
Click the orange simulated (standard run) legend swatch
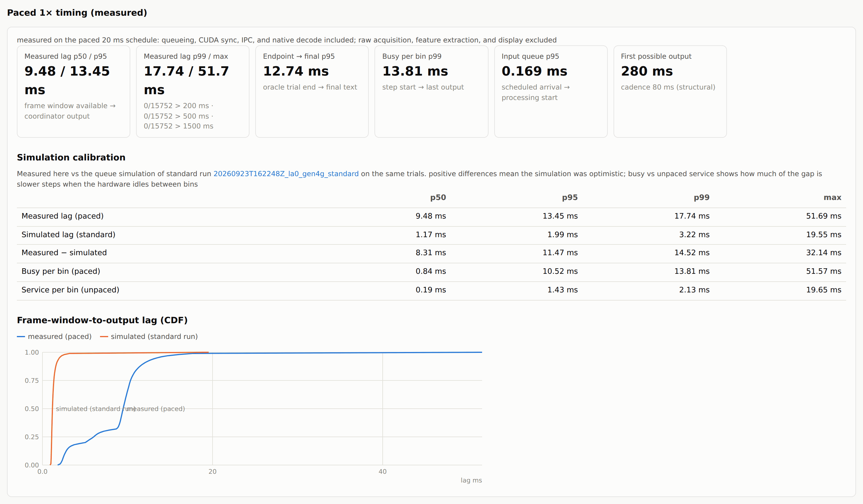tap(104, 337)
